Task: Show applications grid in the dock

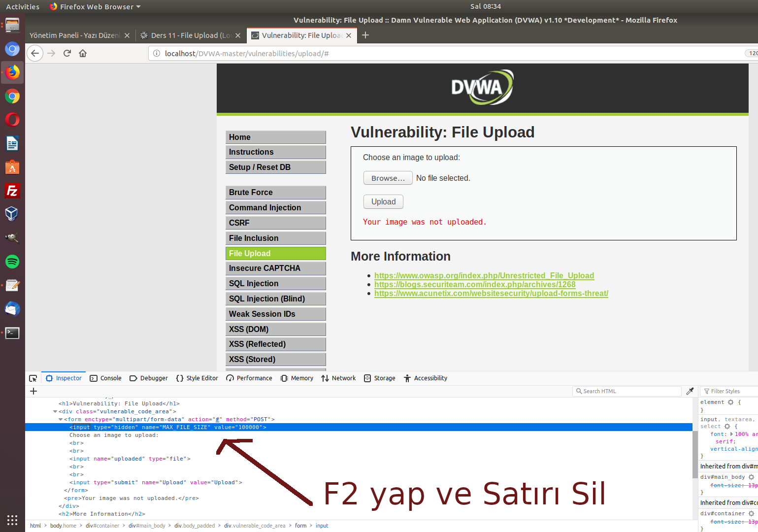Action: click(12, 520)
